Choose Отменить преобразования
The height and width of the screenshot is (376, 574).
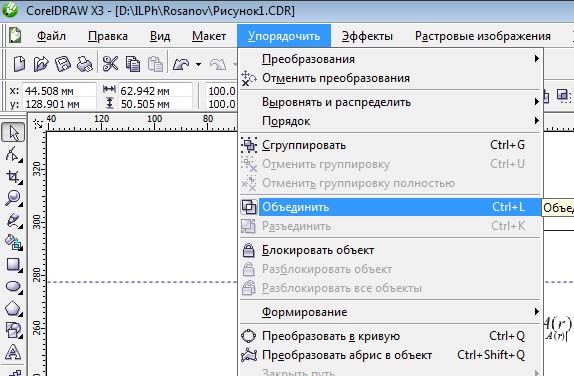tap(390, 78)
